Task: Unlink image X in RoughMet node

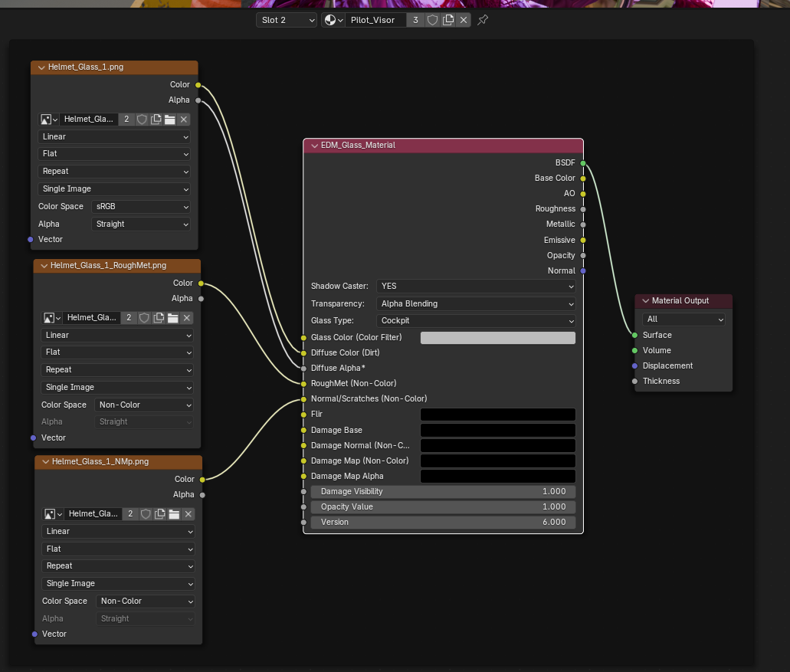Action: (187, 318)
